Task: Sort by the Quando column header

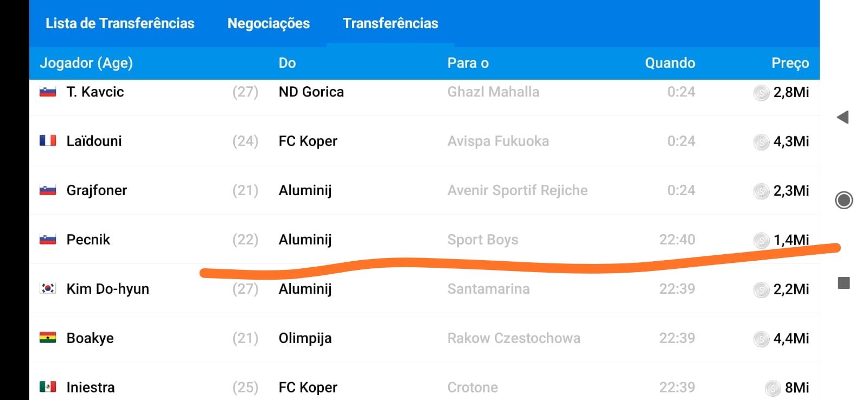Action: (x=670, y=63)
